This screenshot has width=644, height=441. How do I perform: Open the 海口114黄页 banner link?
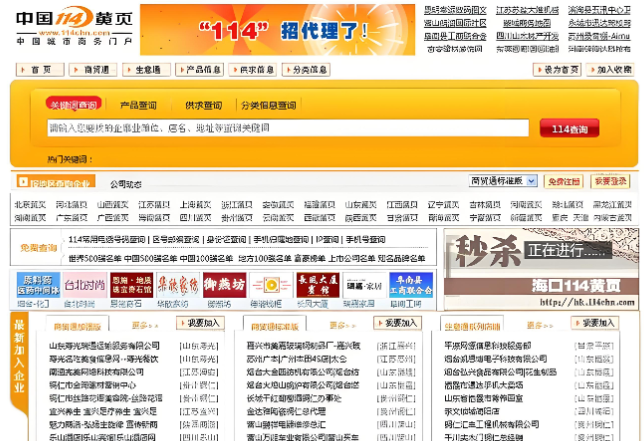click(575, 285)
